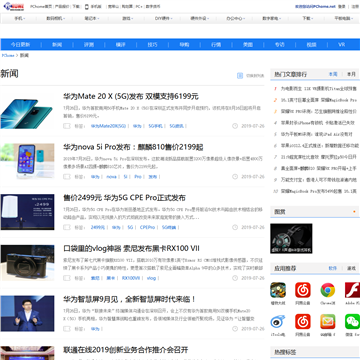Go to 今日更新 in blue nav bar

20,45
